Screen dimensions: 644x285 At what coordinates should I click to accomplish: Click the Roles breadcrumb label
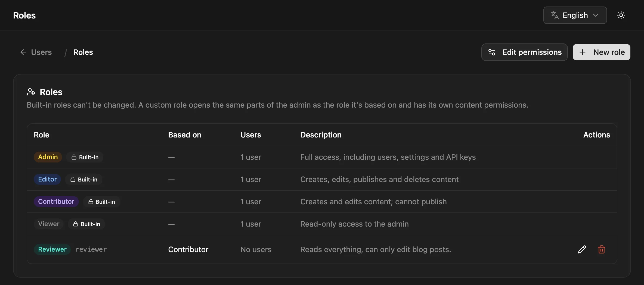click(83, 52)
